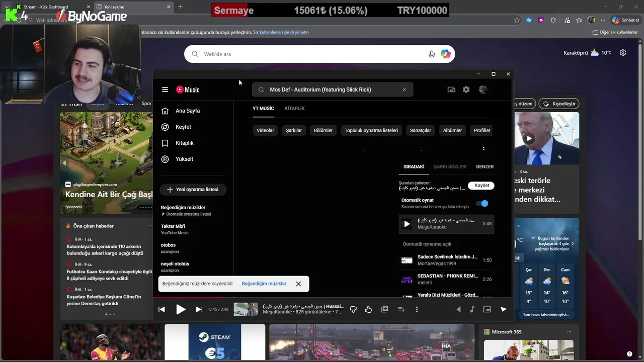Screen dimensions: 644x362
Task: Open Edge extensions puzzle icon
Action: [553, 20]
